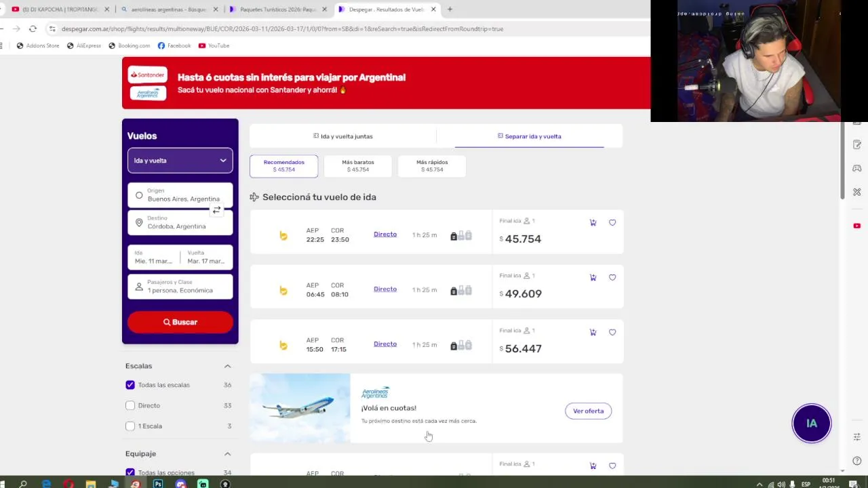
Task: Open sidebar customize sliders icon
Action: point(857,437)
